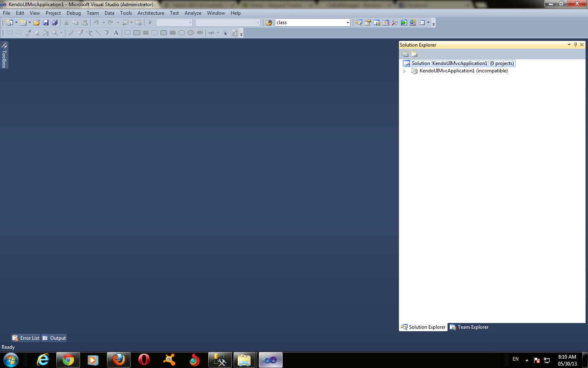
Task: Open the Start Page green arrow icon
Action: point(404,22)
